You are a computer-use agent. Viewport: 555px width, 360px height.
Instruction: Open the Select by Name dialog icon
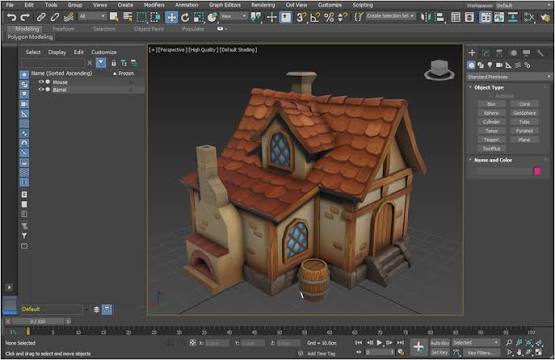coord(127,17)
